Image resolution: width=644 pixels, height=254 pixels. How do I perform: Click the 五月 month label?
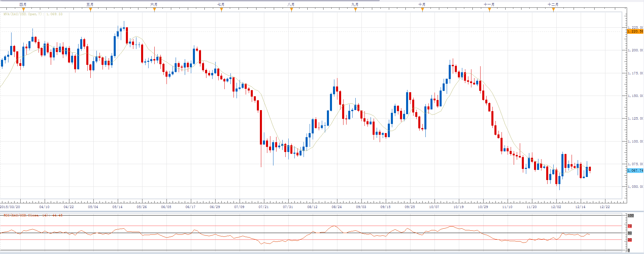(90, 4)
